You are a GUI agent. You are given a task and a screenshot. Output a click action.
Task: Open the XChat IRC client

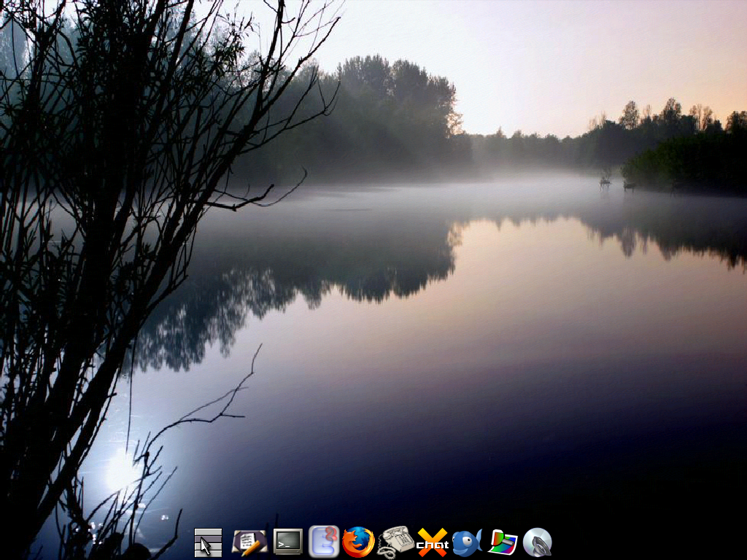(433, 542)
